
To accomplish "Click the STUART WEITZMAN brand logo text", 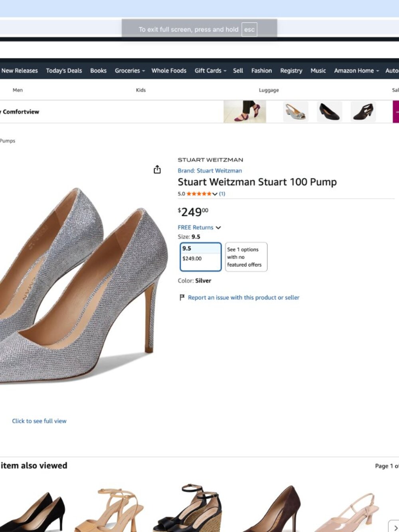I will click(x=210, y=160).
